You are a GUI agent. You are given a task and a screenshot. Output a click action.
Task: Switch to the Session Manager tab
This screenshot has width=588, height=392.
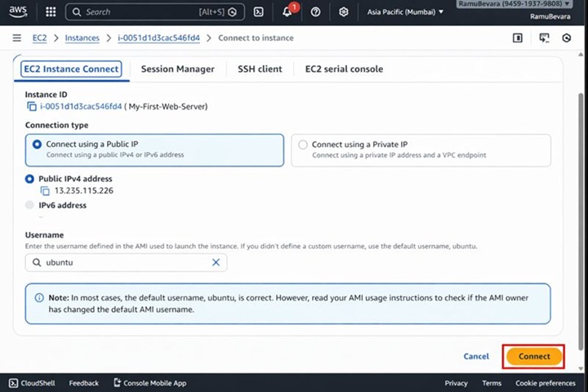pyautogui.click(x=177, y=69)
